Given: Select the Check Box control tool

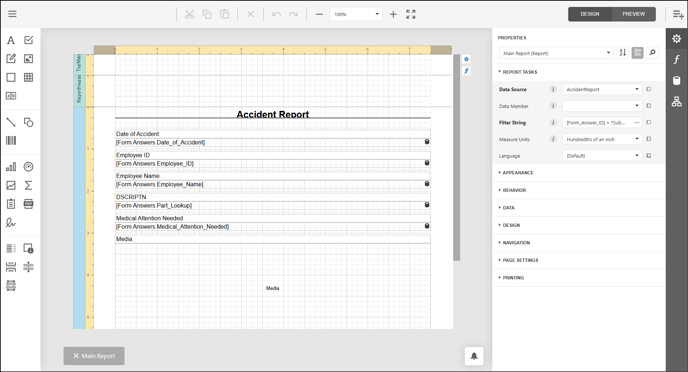Looking at the screenshot, I should pos(29,40).
